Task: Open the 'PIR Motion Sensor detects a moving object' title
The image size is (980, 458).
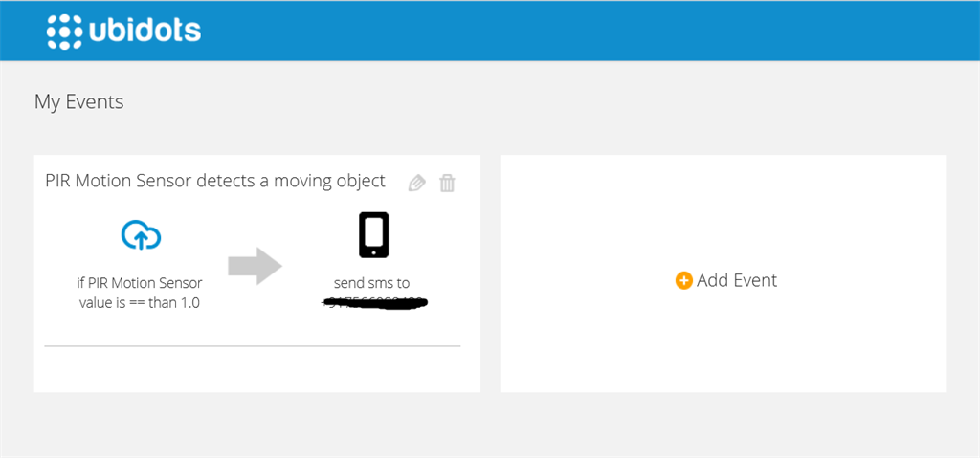Action: pos(215,181)
